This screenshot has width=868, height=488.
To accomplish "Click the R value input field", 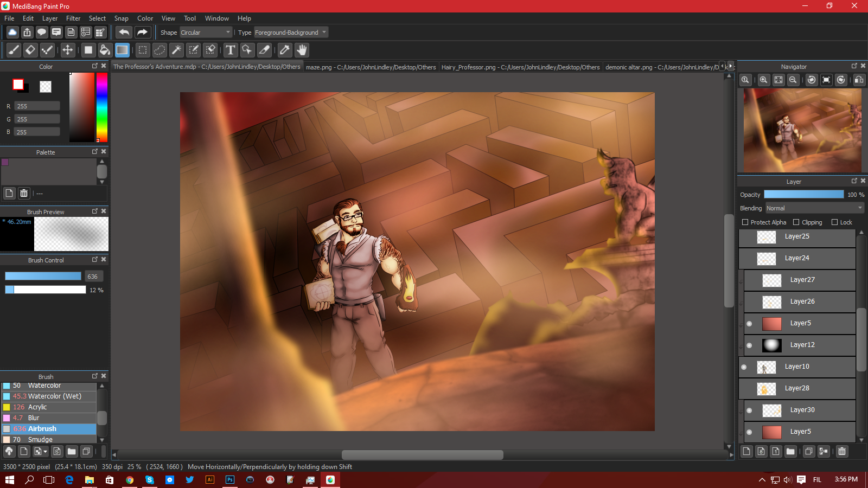I will (37, 106).
